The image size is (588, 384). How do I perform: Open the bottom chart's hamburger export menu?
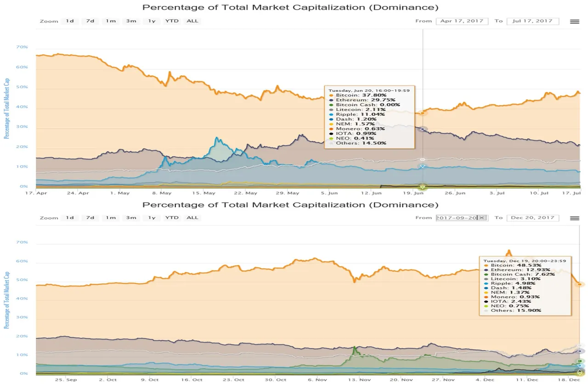tap(574, 218)
